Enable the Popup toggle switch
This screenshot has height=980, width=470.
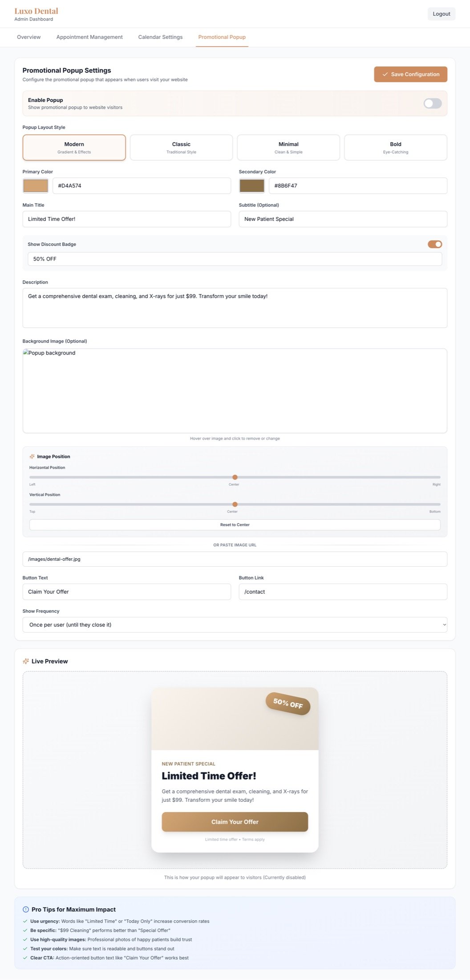[432, 103]
